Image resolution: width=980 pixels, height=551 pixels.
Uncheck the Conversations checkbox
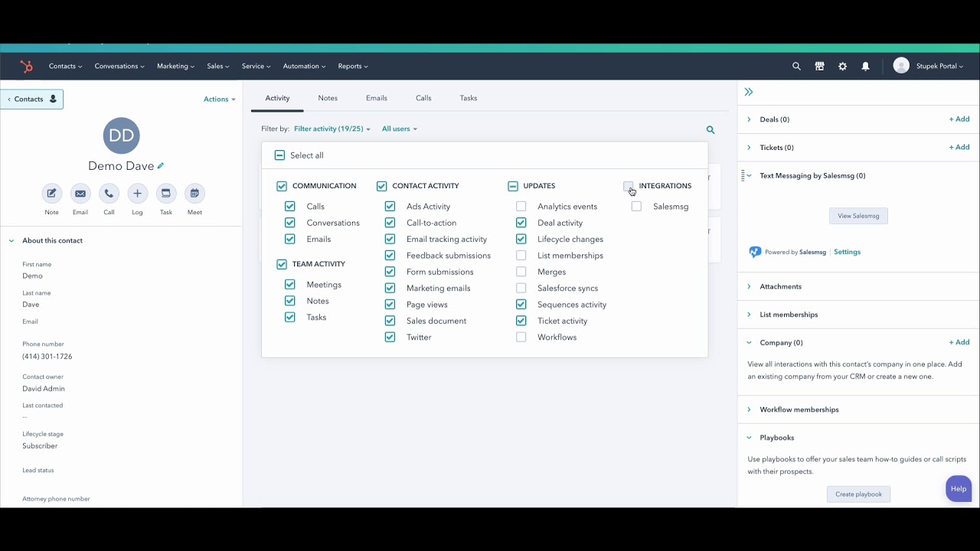pos(290,223)
